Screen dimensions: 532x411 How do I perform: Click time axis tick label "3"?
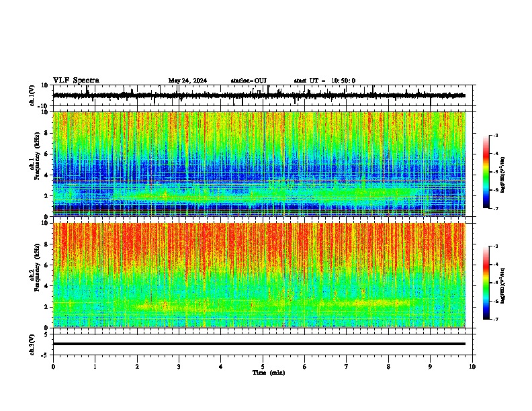pos(179,366)
